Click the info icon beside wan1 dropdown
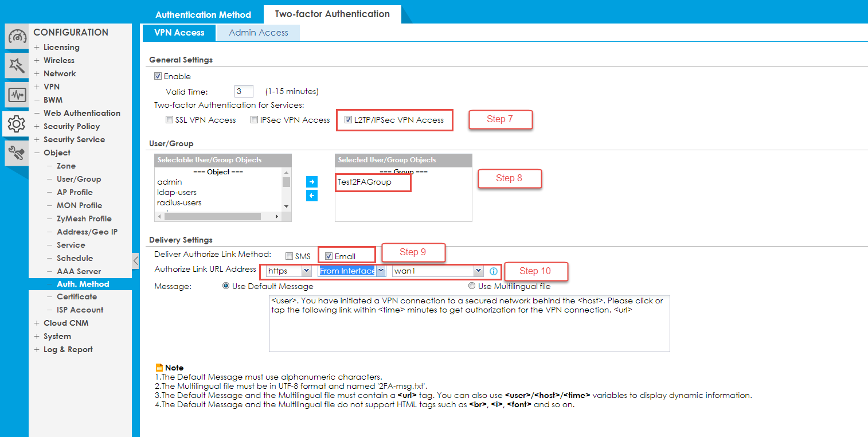 coord(493,271)
